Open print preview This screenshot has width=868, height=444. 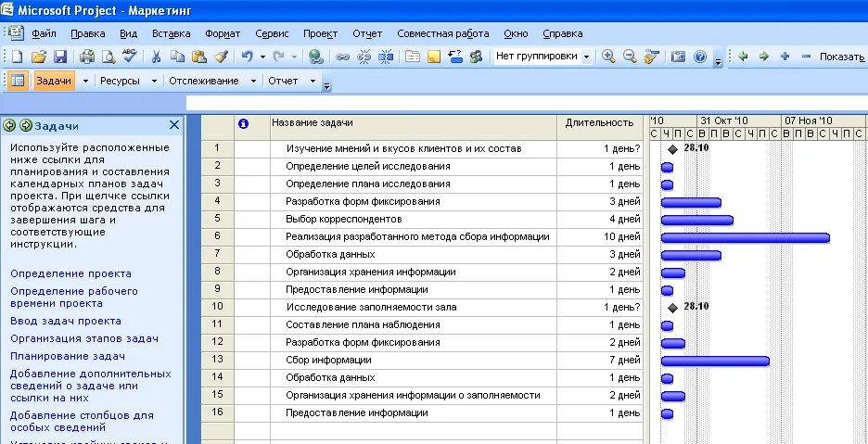click(108, 57)
